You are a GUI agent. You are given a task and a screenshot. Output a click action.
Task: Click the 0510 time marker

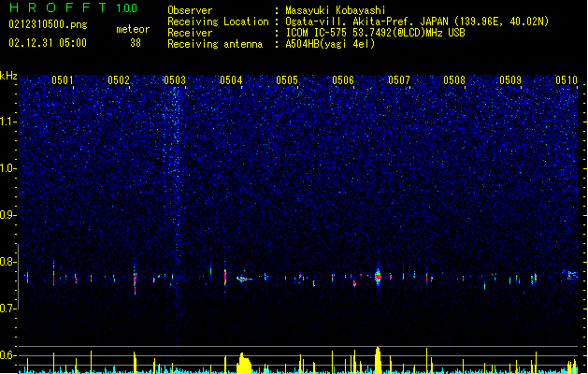tap(566, 80)
